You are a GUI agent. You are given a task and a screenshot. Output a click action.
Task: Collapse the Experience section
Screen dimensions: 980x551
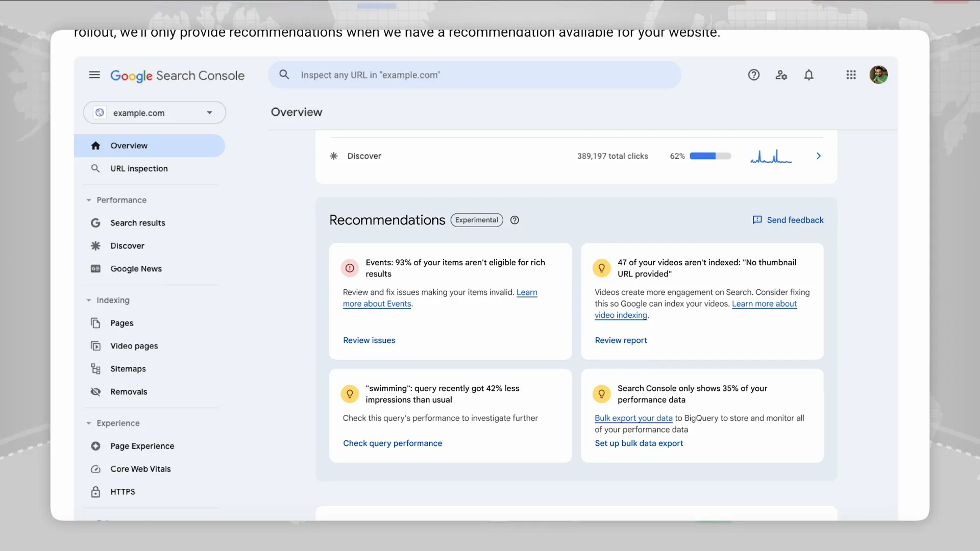89,423
